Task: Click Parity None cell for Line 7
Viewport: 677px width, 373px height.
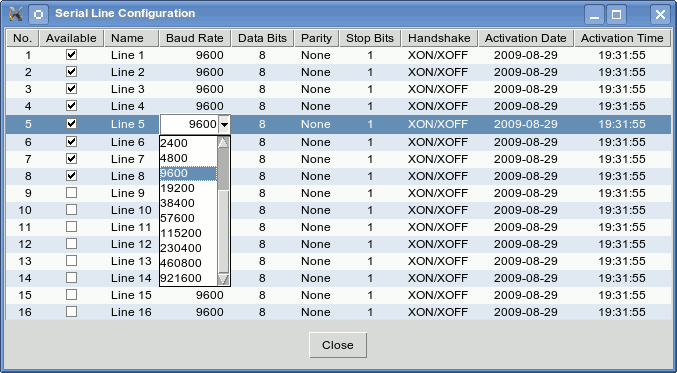Action: click(x=316, y=159)
